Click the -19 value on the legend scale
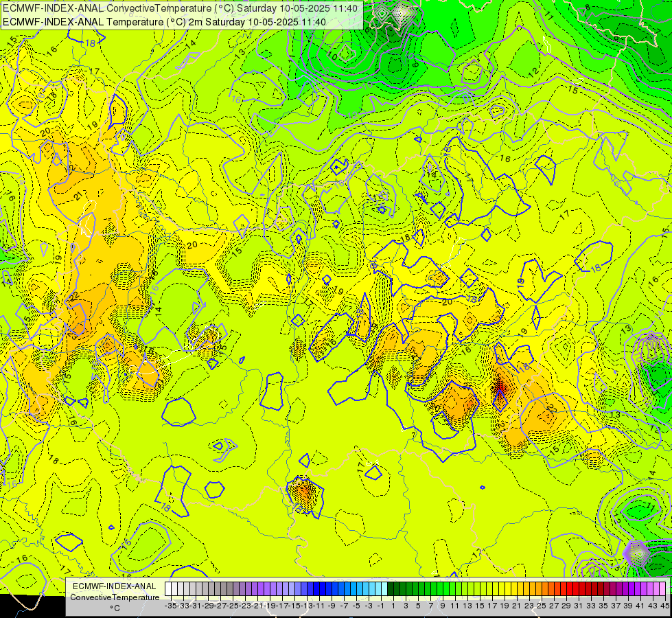Screen dimensions: 672x618 point(270,606)
